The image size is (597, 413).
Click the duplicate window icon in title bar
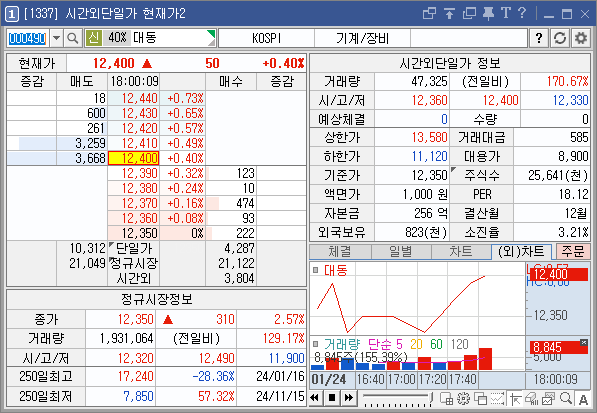(x=469, y=14)
